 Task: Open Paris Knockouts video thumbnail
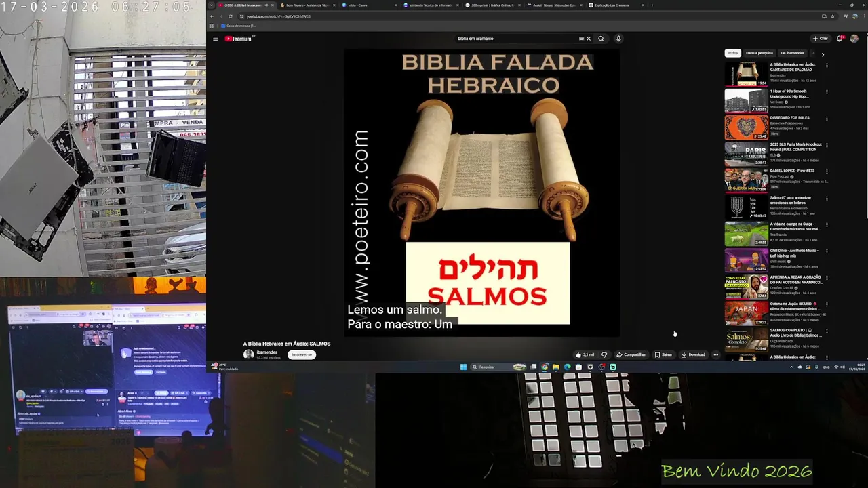pyautogui.click(x=746, y=154)
